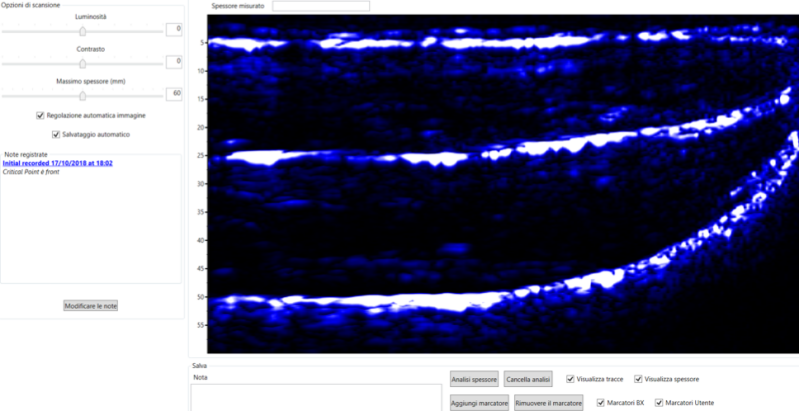The height and width of the screenshot is (411, 799).
Task: Open the Initial recorded 17/10/2018 note link
Action: click(x=58, y=163)
